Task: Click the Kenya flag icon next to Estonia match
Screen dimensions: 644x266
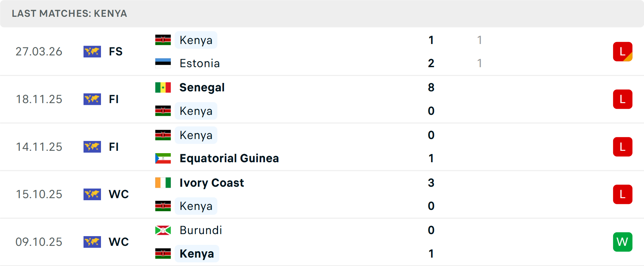Action: coord(163,40)
